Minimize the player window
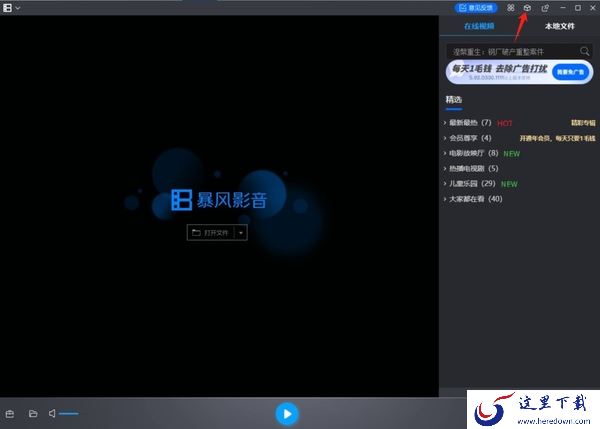The width and height of the screenshot is (600, 429). point(562,8)
